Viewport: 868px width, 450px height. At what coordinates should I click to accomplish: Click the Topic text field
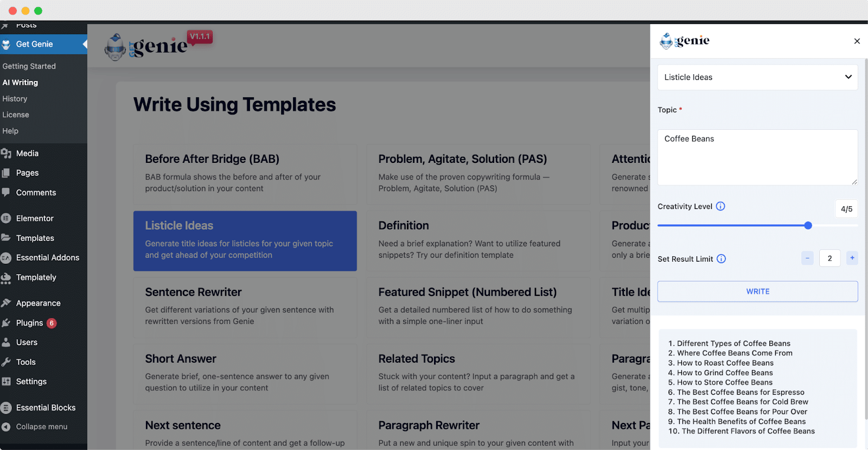click(x=757, y=157)
